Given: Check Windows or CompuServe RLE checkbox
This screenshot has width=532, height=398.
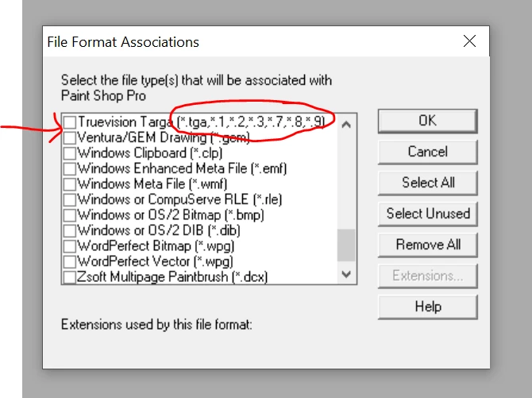Looking at the screenshot, I should pos(70,199).
